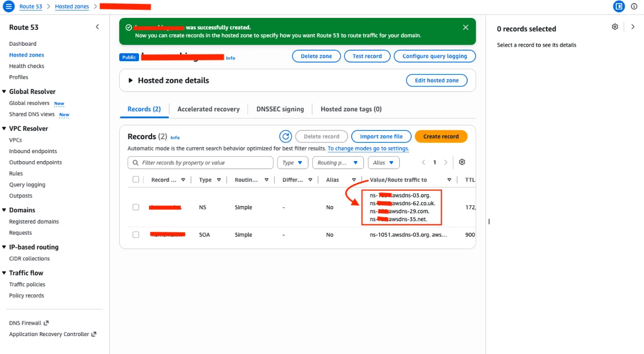Image resolution: width=644 pixels, height=354 pixels.
Task: Click the search magnifier in filter box
Action: tap(136, 163)
